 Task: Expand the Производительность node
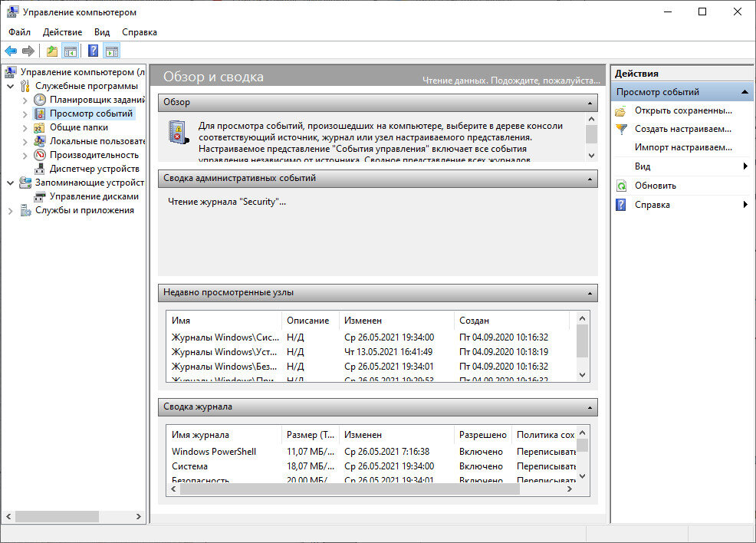[x=25, y=155]
